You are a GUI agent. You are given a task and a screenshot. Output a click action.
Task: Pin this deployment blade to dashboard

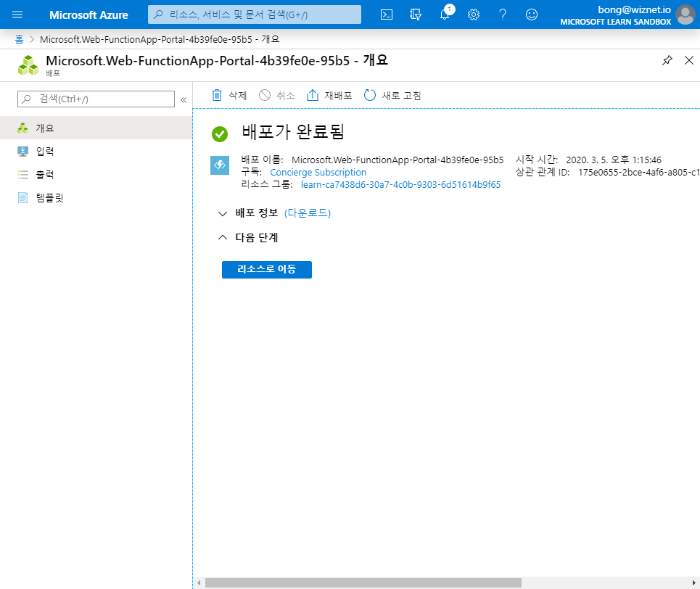(x=667, y=60)
